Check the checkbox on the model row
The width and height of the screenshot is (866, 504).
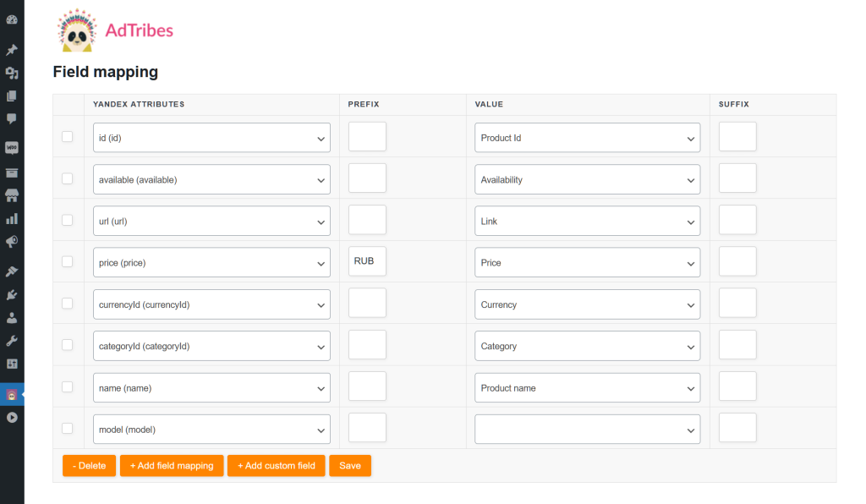click(67, 428)
